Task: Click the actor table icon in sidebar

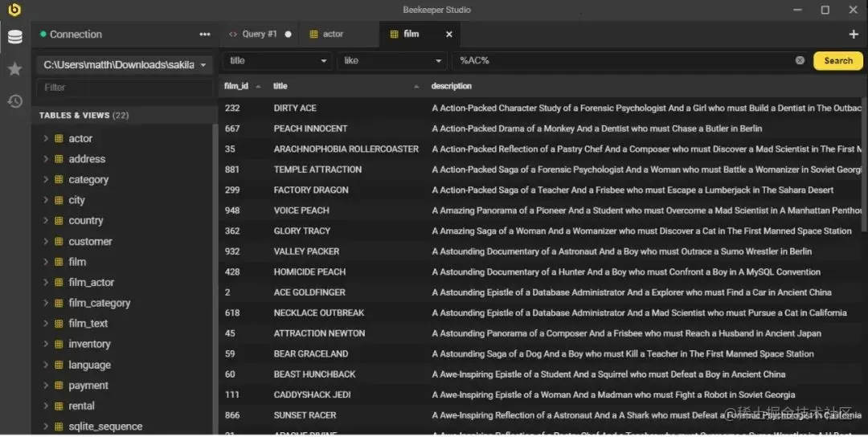Action: point(59,138)
